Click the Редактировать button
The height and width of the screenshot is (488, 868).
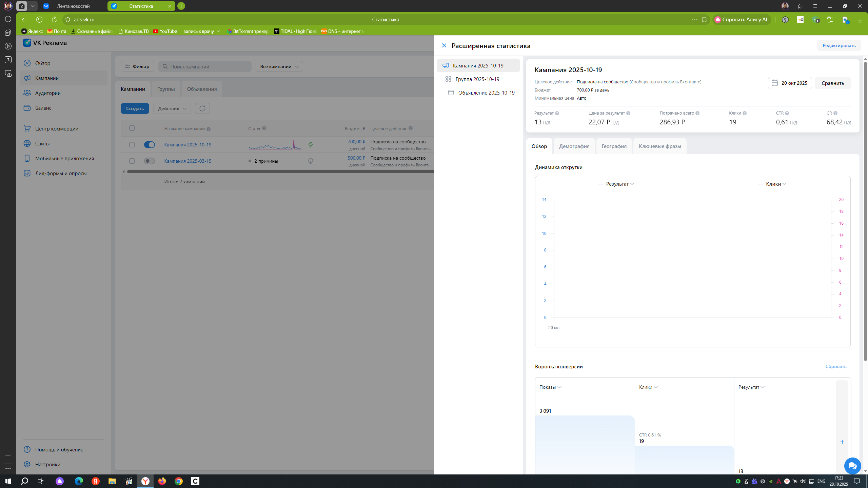tap(839, 45)
